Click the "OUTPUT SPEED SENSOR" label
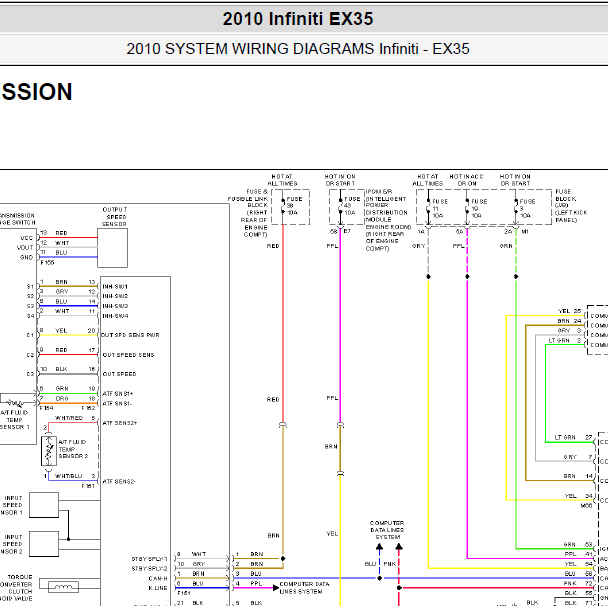Screen dimensions: 608x606 tap(114, 217)
